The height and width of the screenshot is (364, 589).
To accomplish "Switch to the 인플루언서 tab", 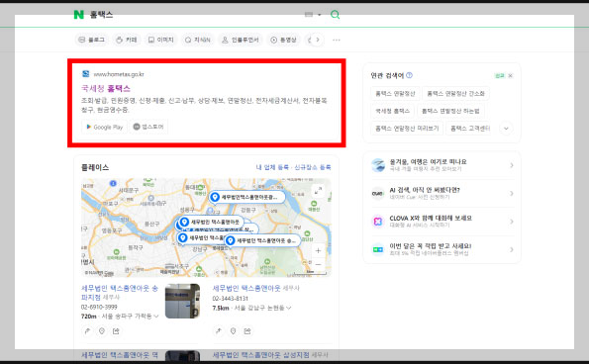I will (x=241, y=40).
